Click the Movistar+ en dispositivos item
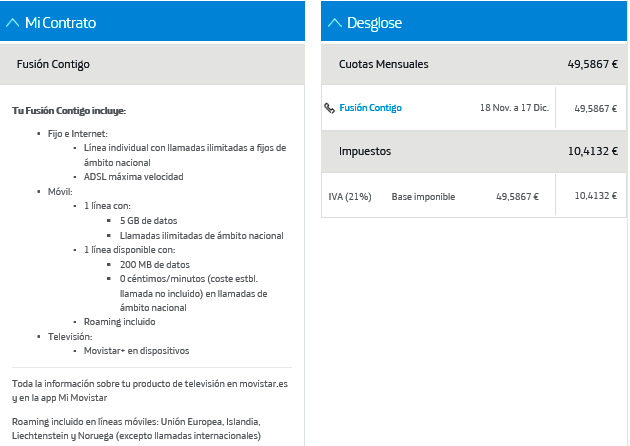The width and height of the screenshot is (630, 446). (x=136, y=351)
